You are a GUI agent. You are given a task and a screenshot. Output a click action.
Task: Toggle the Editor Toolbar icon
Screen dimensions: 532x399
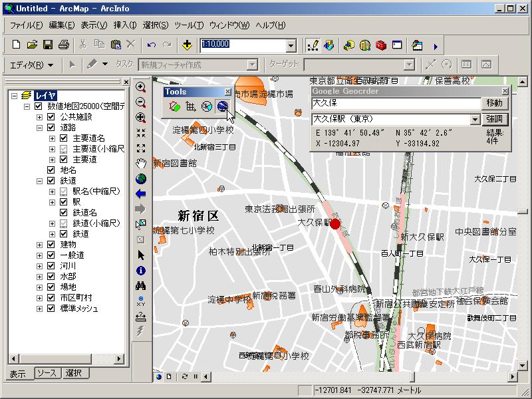pos(313,45)
